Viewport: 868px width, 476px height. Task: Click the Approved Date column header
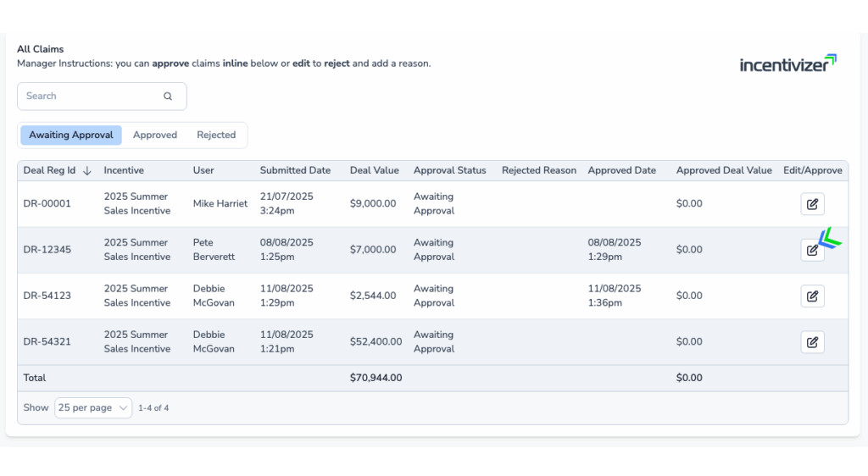(621, 170)
